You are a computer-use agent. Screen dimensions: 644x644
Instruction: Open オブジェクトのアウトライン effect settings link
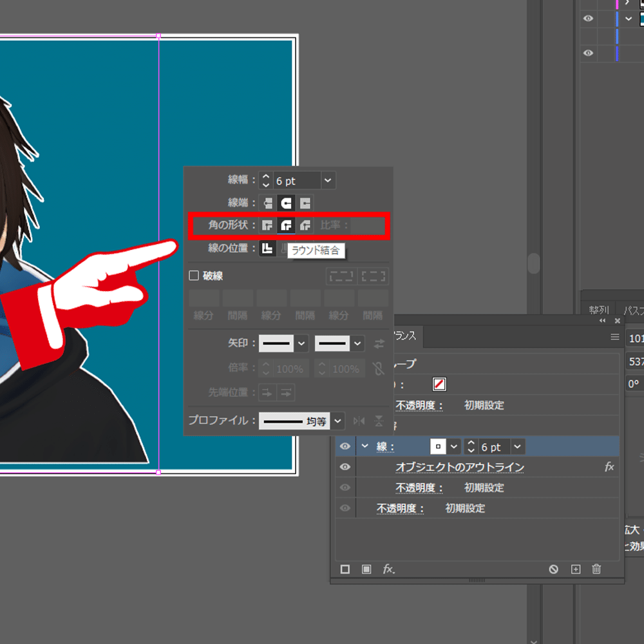click(x=460, y=468)
